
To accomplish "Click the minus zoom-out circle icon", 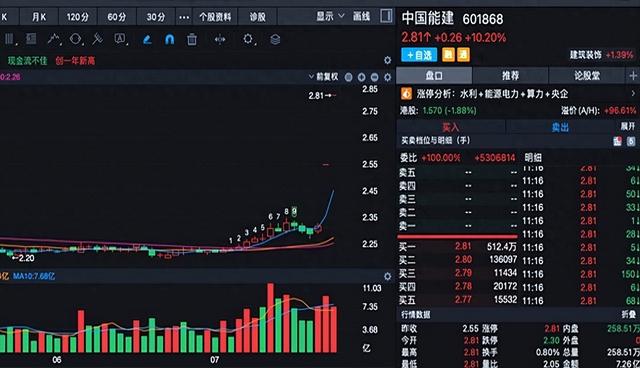I will click(x=375, y=77).
